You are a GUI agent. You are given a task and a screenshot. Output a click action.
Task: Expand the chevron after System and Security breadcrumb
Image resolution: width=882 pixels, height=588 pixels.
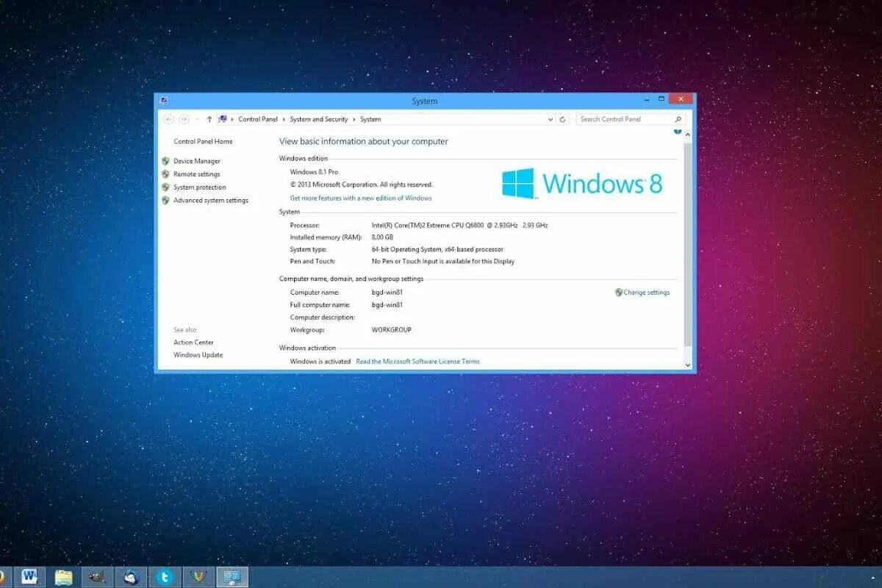[354, 119]
